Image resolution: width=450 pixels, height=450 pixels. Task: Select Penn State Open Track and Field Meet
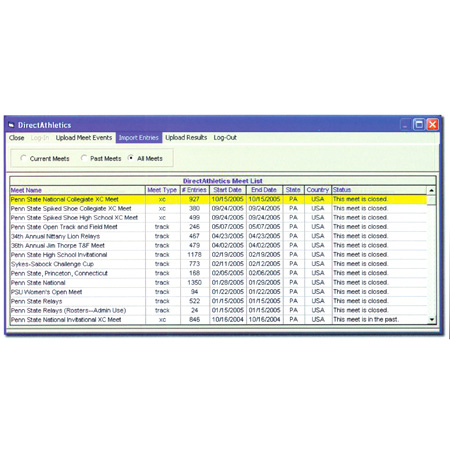click(218, 227)
